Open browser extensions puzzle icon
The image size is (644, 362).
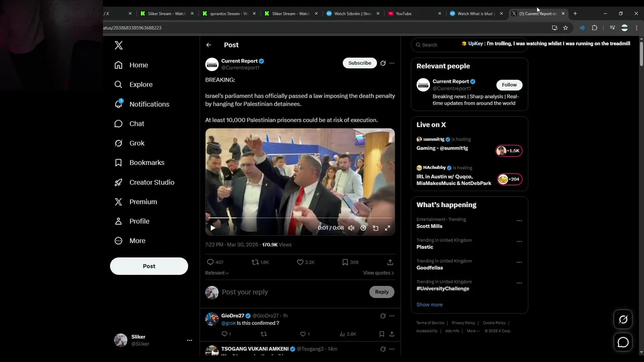[x=595, y=28]
